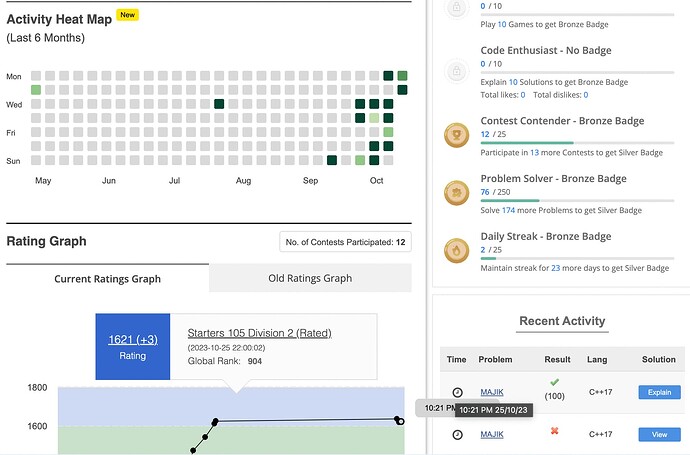The height and width of the screenshot is (455, 690).
Task: Click the green check result icon
Action: [554, 382]
